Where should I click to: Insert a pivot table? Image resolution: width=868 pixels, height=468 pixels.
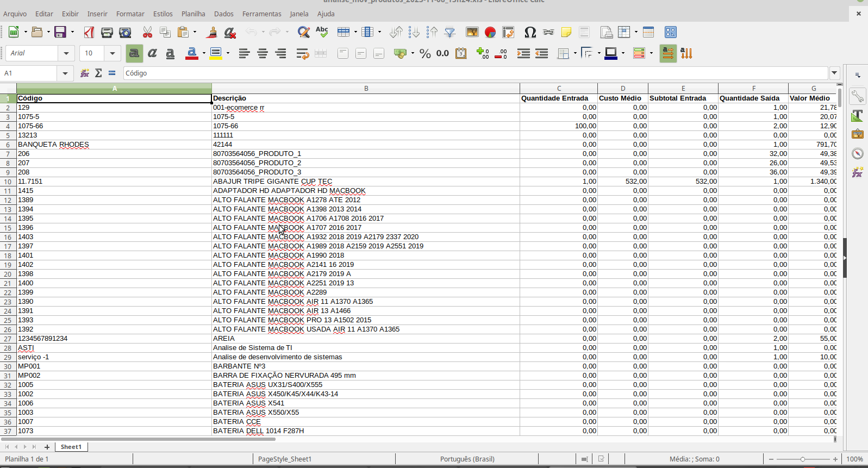coord(508,32)
